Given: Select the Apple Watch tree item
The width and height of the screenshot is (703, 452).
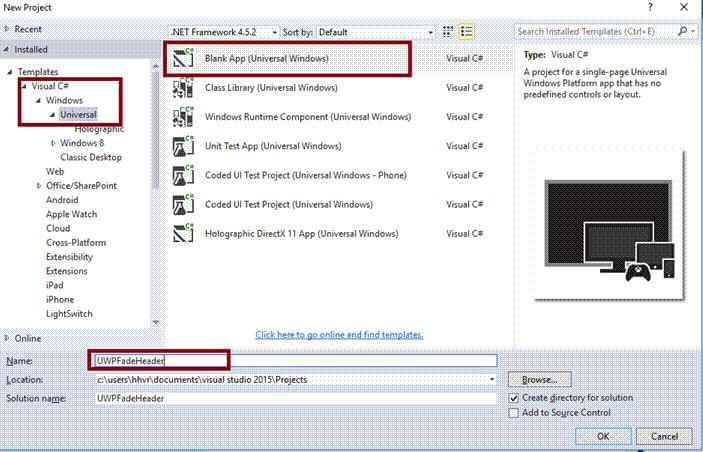Looking at the screenshot, I should pos(71,214).
